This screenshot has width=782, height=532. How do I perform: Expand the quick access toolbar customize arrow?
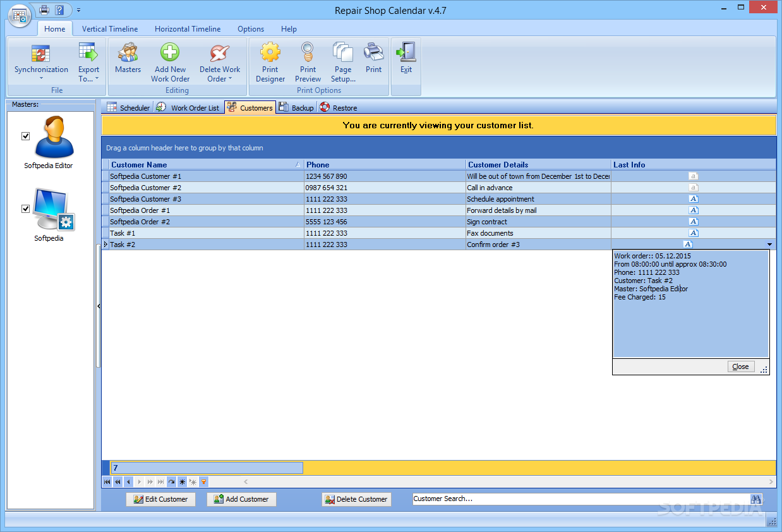(x=78, y=10)
